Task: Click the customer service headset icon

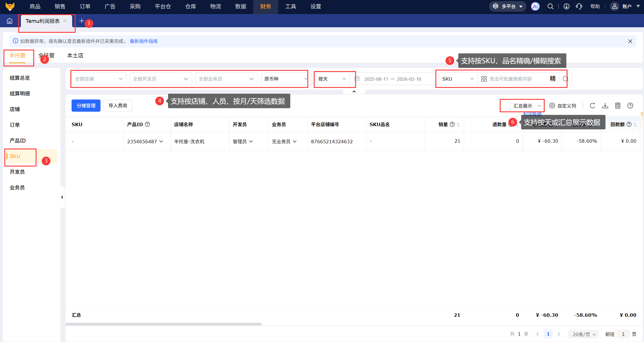Action: (579, 6)
